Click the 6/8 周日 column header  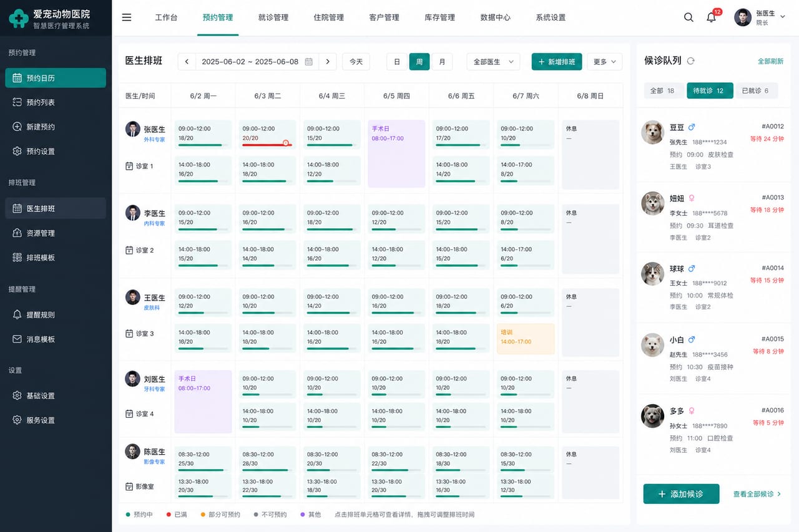pyautogui.click(x=590, y=96)
